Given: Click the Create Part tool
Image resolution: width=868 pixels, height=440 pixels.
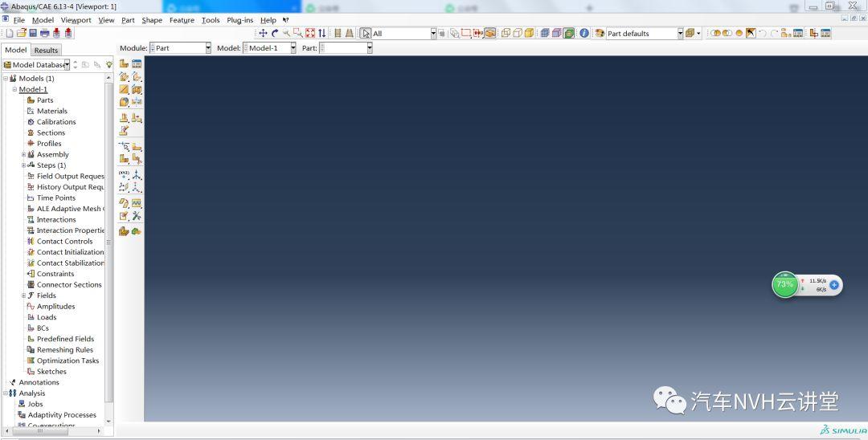Looking at the screenshot, I should tap(124, 64).
